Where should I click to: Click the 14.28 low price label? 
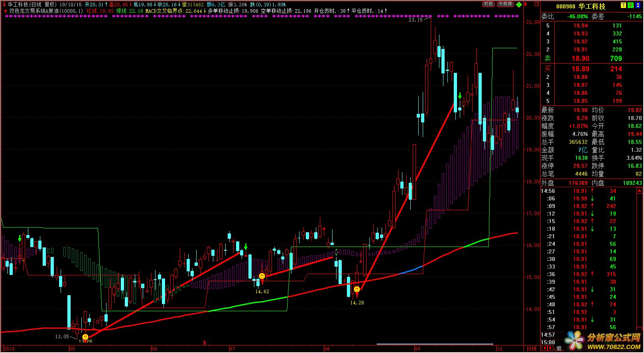(x=357, y=303)
